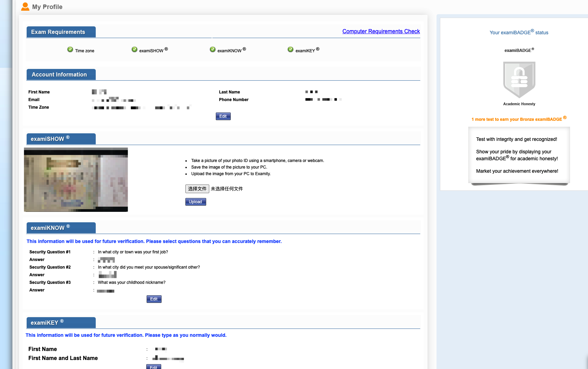Click 'Upload the image from your PC to Examity' text

(x=231, y=174)
